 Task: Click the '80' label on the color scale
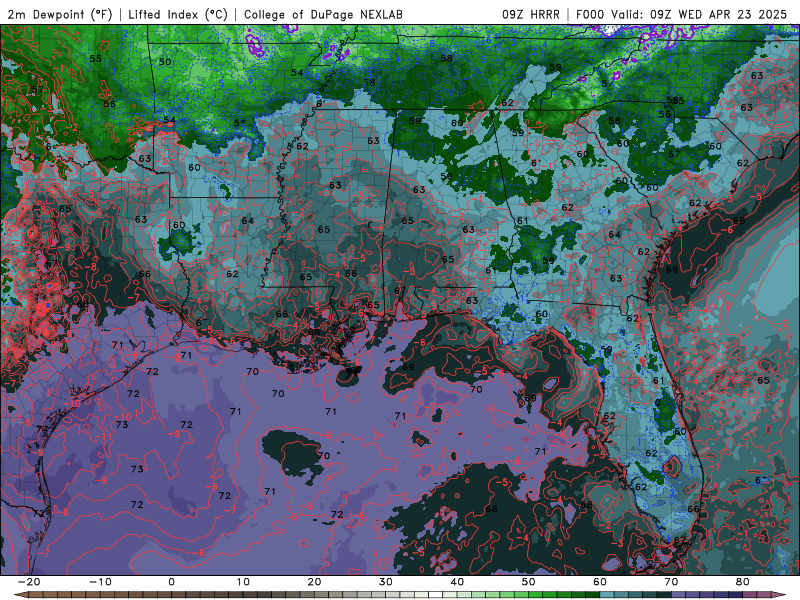coord(743,582)
